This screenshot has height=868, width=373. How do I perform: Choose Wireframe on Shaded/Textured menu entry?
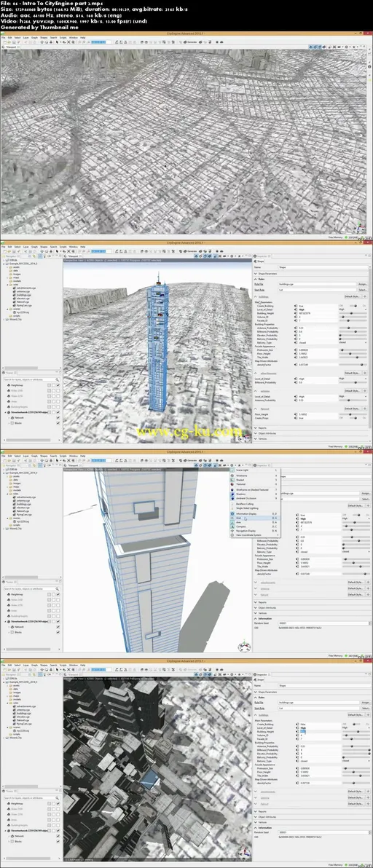click(255, 490)
